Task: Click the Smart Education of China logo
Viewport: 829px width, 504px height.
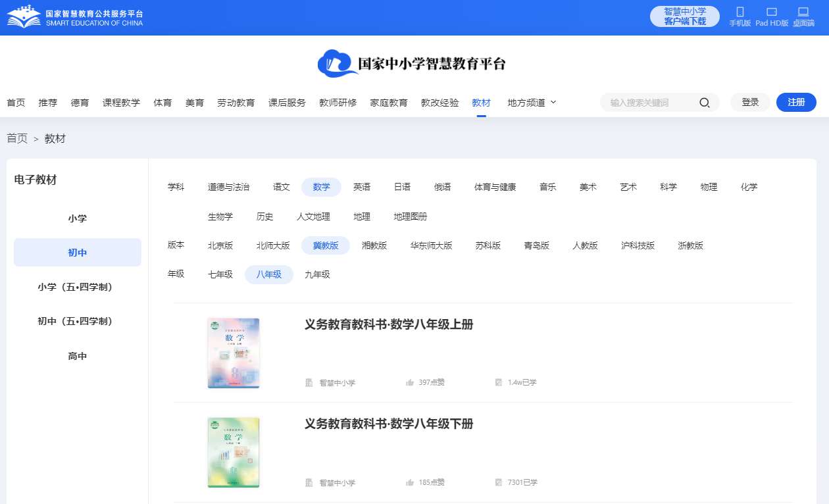Action: coord(75,16)
